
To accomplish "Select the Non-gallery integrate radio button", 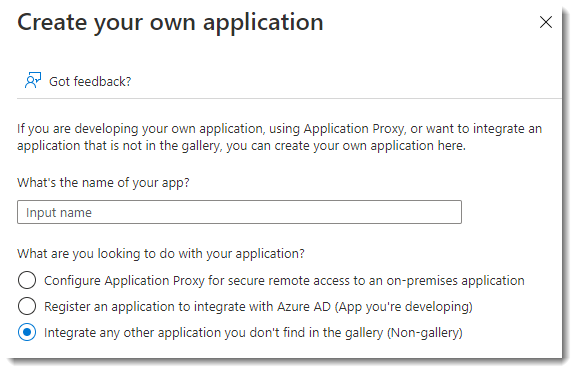I will (x=27, y=332).
